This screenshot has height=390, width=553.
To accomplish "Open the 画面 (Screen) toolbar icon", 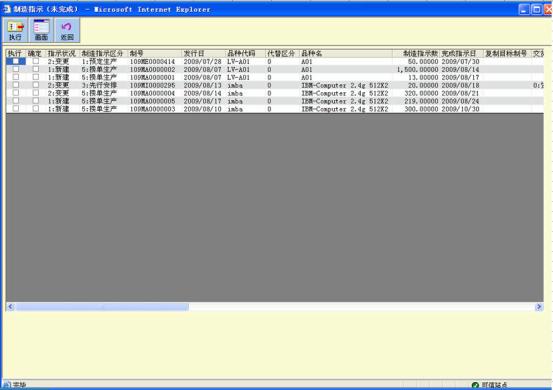I will click(41, 30).
